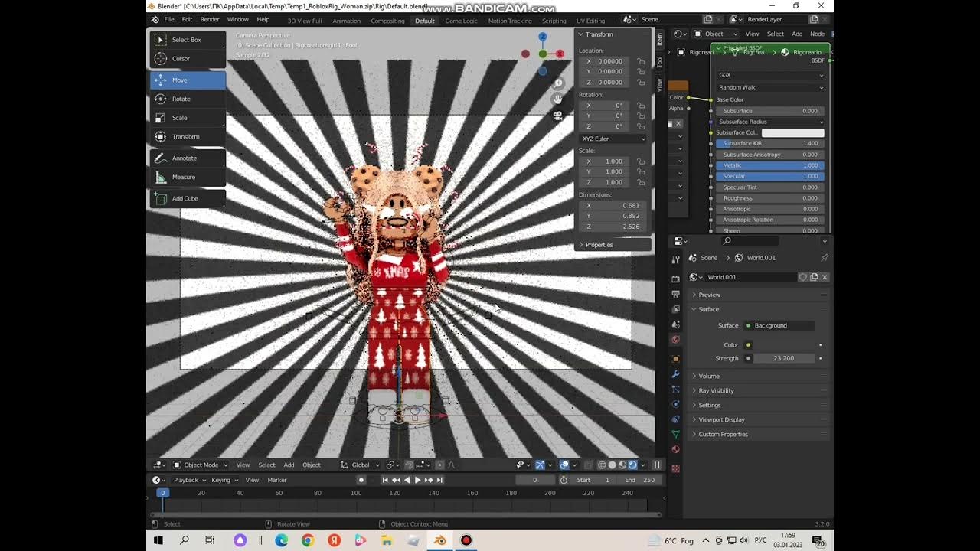Open Chrome from the Windows taskbar
The width and height of the screenshot is (980, 551).
(x=307, y=540)
